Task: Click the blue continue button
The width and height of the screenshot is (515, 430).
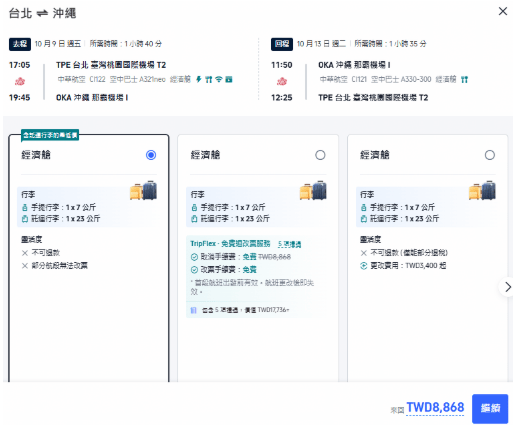Action: [x=490, y=409]
